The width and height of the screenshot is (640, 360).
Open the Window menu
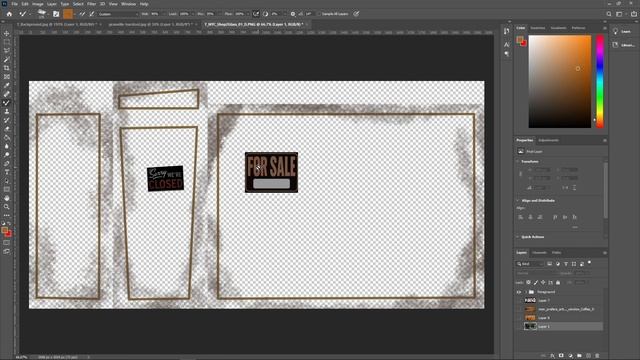128,4
